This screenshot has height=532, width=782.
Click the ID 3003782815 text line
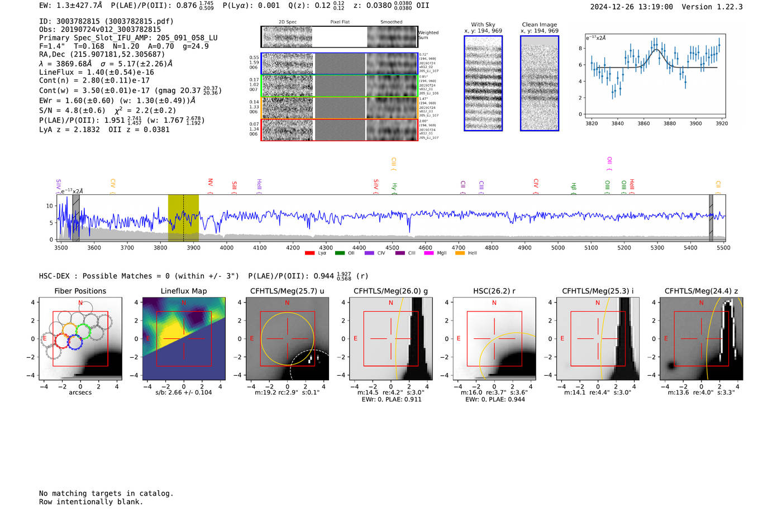[x=106, y=21]
